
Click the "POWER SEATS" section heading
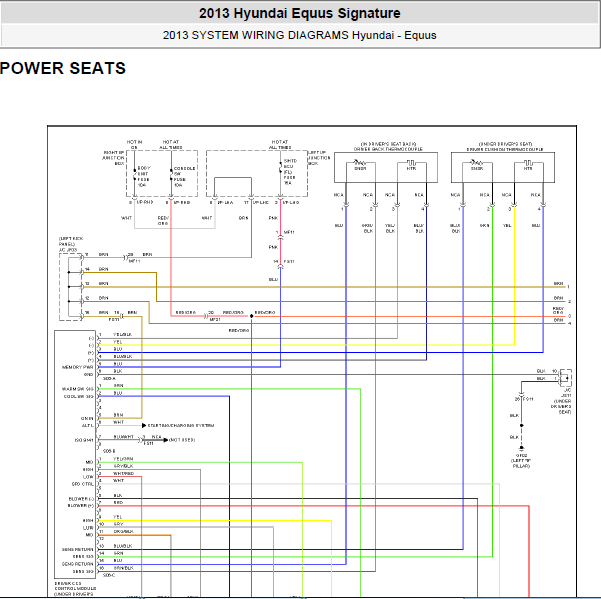tap(63, 69)
